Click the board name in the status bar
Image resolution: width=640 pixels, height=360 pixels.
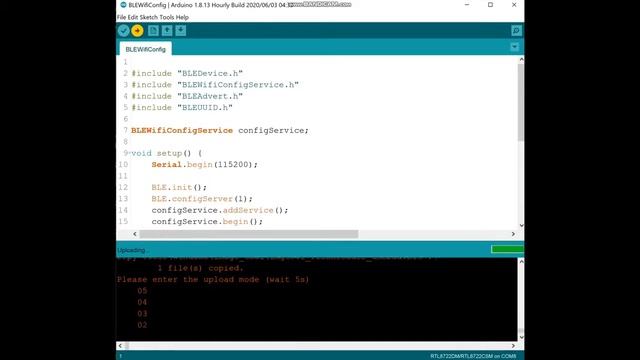[x=473, y=356]
